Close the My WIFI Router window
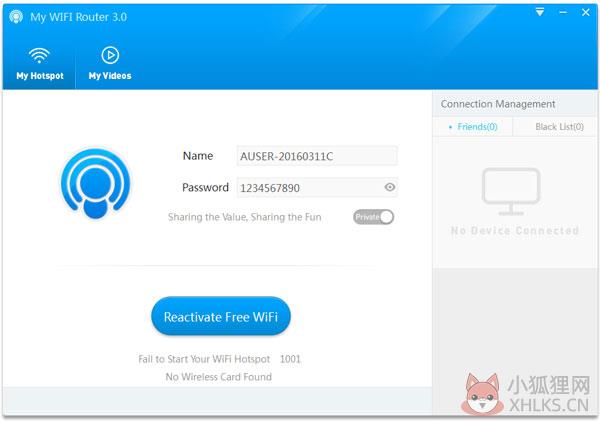 (x=585, y=12)
